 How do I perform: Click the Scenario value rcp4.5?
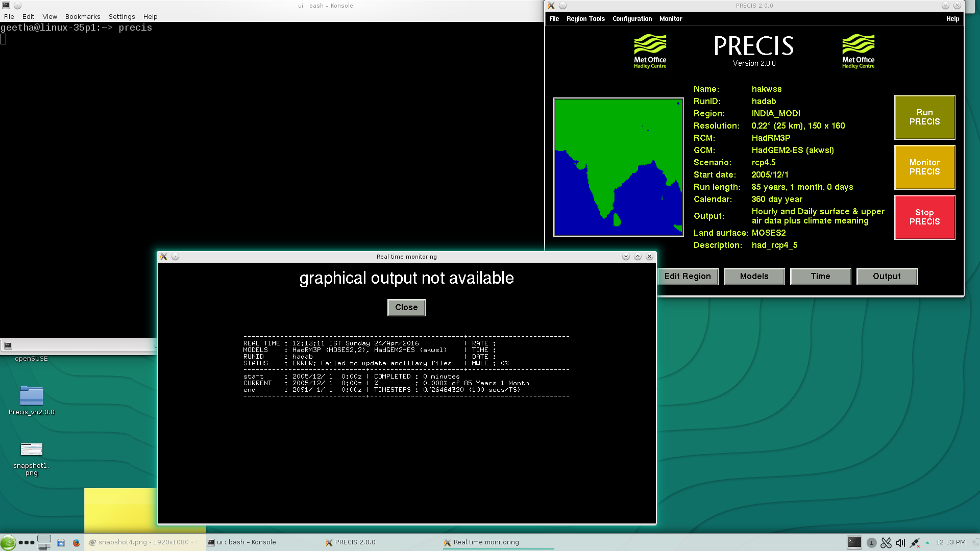[x=763, y=163]
